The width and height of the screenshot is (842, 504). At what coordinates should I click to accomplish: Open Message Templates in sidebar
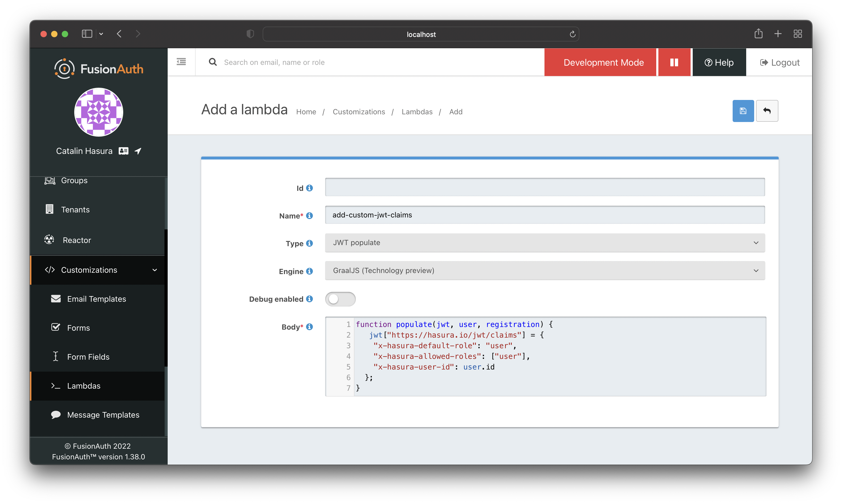click(x=103, y=415)
